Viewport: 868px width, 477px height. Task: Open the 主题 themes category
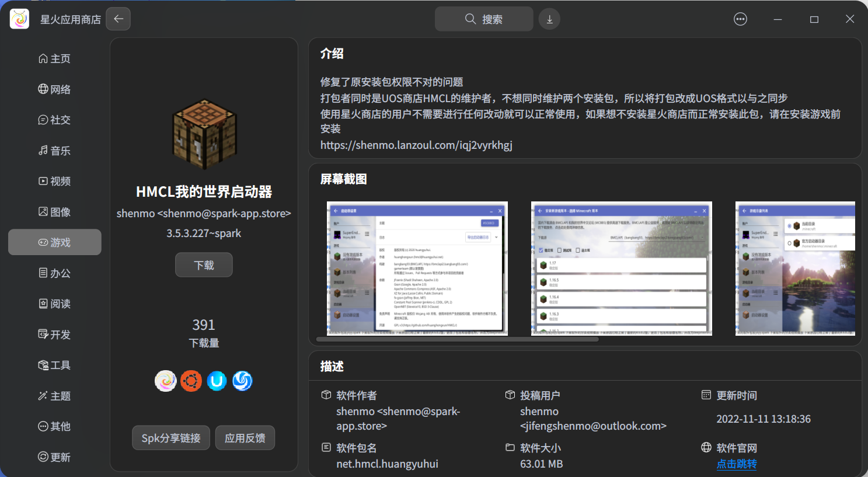(54, 395)
